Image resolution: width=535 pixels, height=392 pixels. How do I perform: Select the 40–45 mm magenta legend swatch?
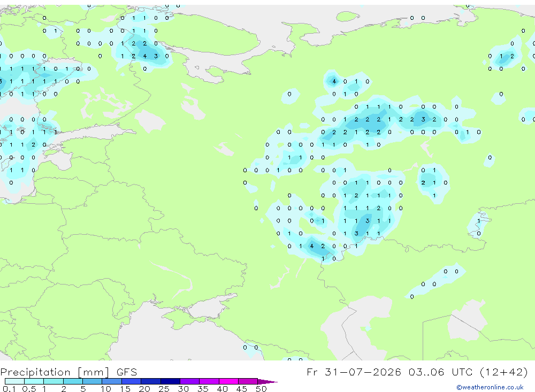click(228, 381)
